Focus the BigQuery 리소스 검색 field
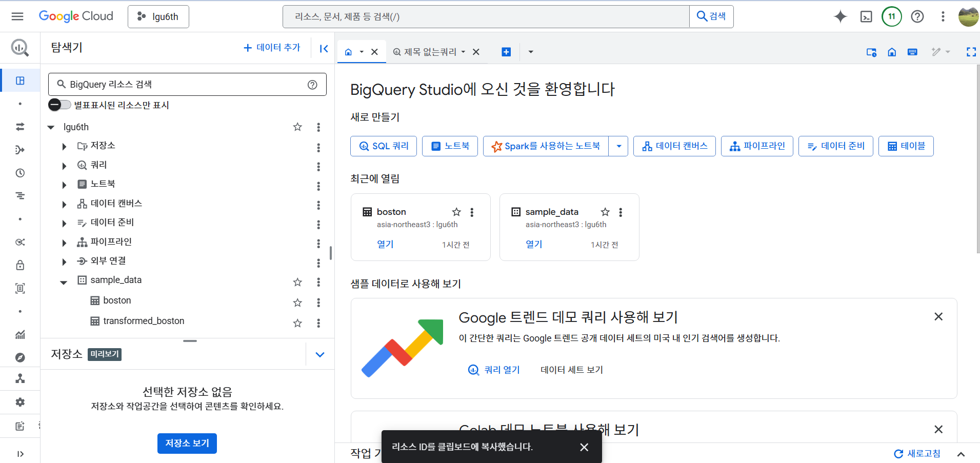The width and height of the screenshot is (980, 463). click(187, 85)
